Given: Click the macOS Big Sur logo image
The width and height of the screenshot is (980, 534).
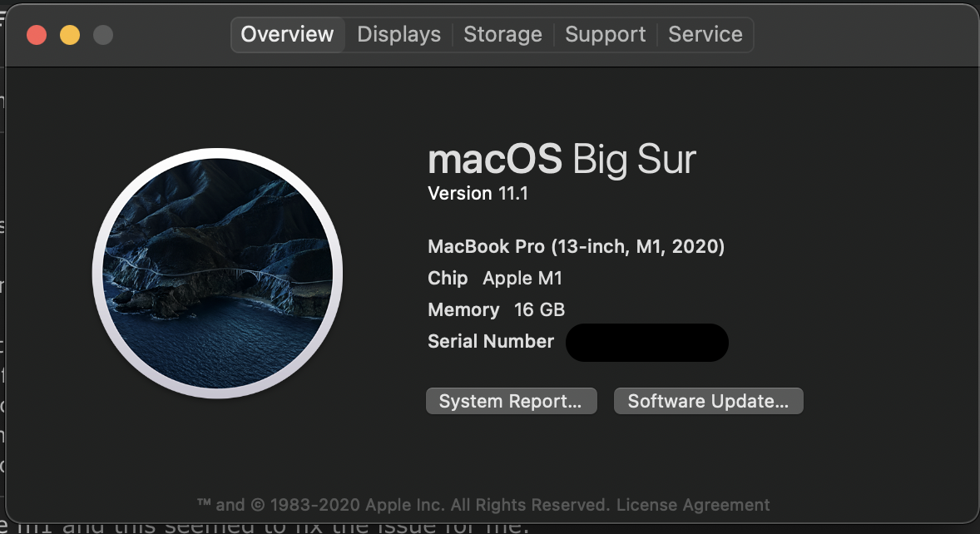Looking at the screenshot, I should pos(217,273).
